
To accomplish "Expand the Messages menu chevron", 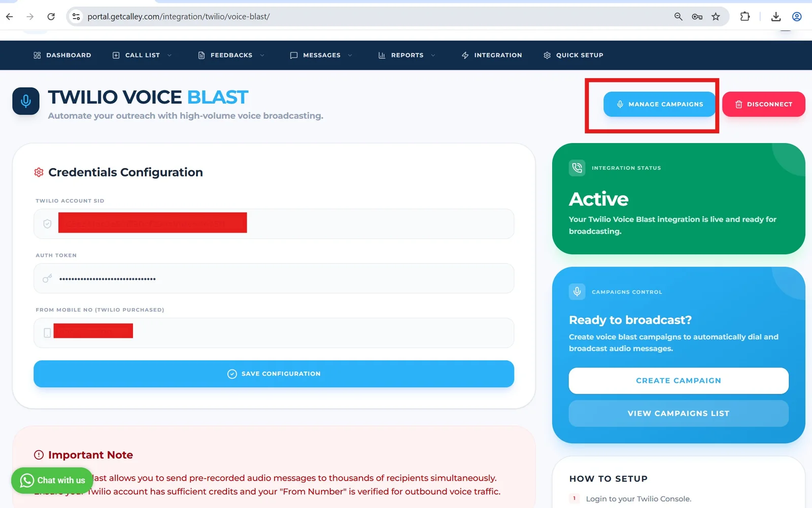I will pyautogui.click(x=350, y=55).
